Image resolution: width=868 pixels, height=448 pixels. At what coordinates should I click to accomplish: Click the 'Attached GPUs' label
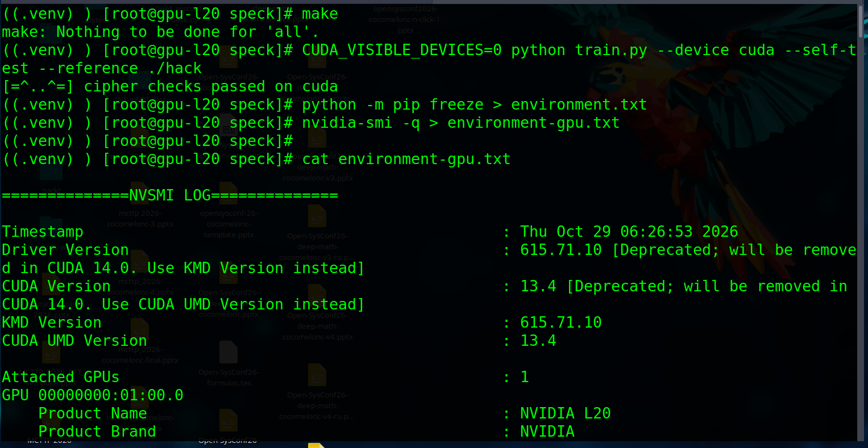point(61,377)
